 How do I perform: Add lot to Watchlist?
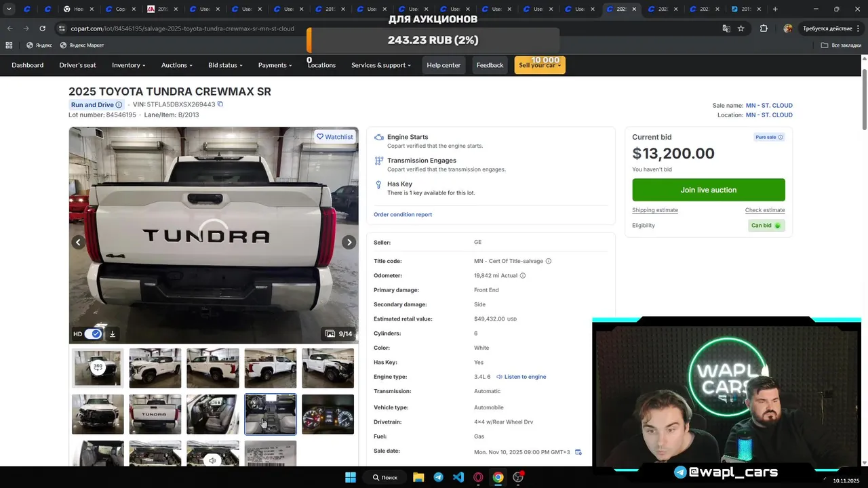point(335,137)
